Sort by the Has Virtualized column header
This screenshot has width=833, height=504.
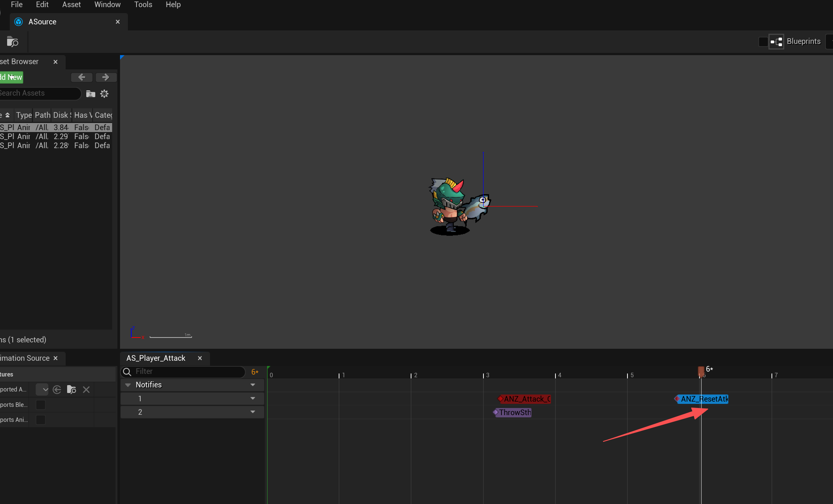pos(83,115)
